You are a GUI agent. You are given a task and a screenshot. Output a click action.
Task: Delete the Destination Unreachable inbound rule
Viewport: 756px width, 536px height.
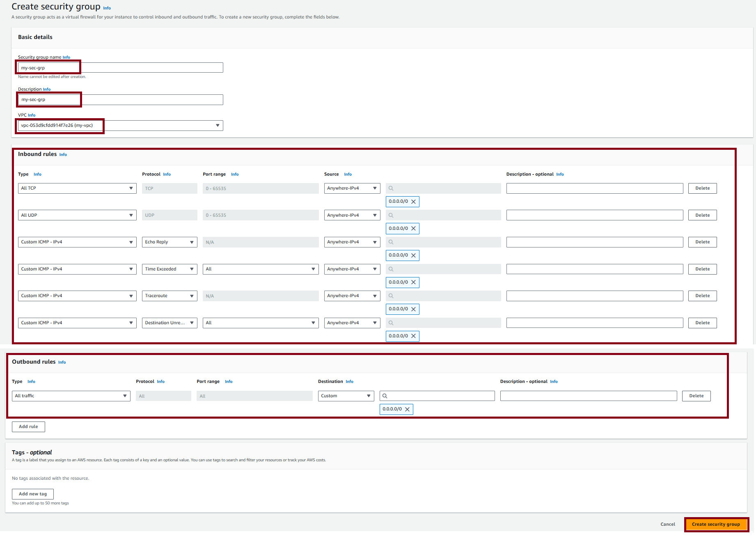[x=702, y=323]
